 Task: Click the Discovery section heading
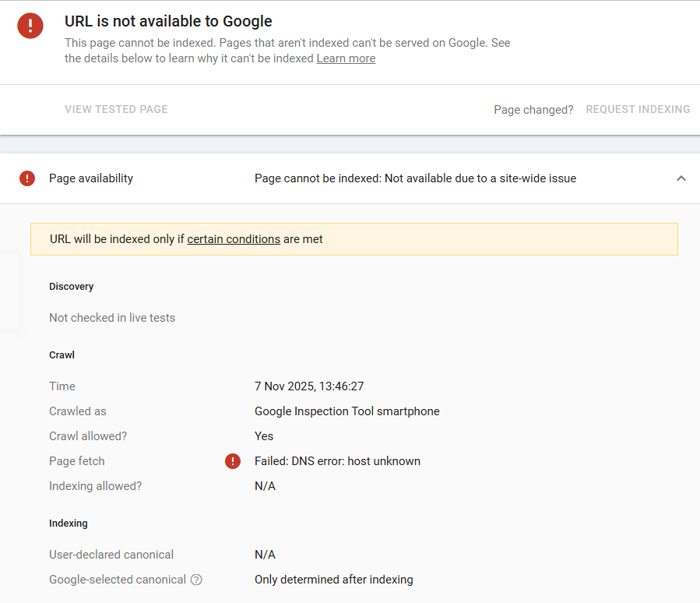pyautogui.click(x=71, y=287)
